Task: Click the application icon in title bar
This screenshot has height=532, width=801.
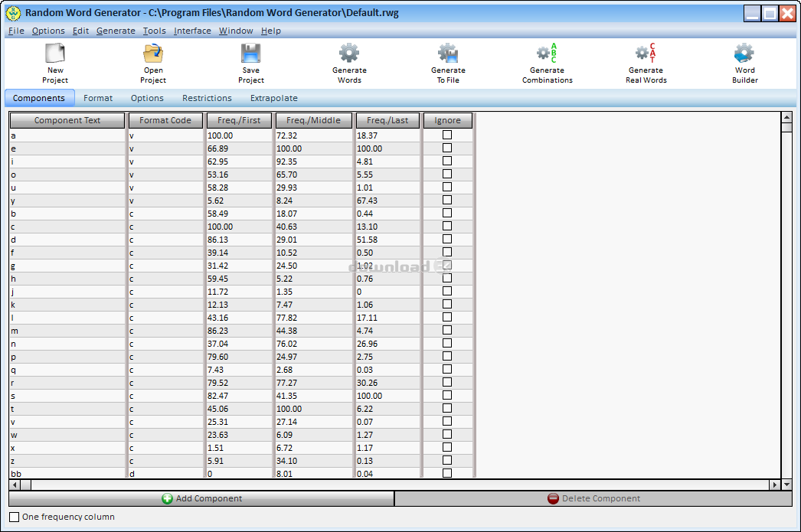Action: pos(13,13)
